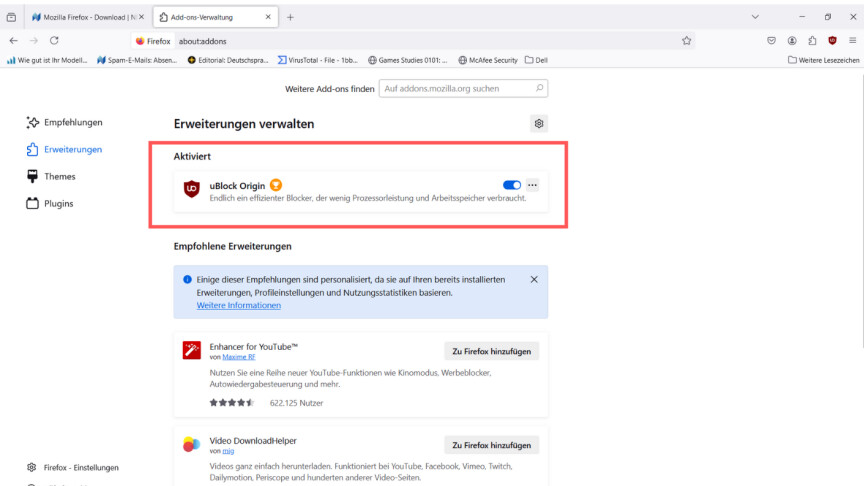The width and height of the screenshot is (864, 486).
Task: Select the Add-ons-Verwaltung tab
Action: pos(215,17)
